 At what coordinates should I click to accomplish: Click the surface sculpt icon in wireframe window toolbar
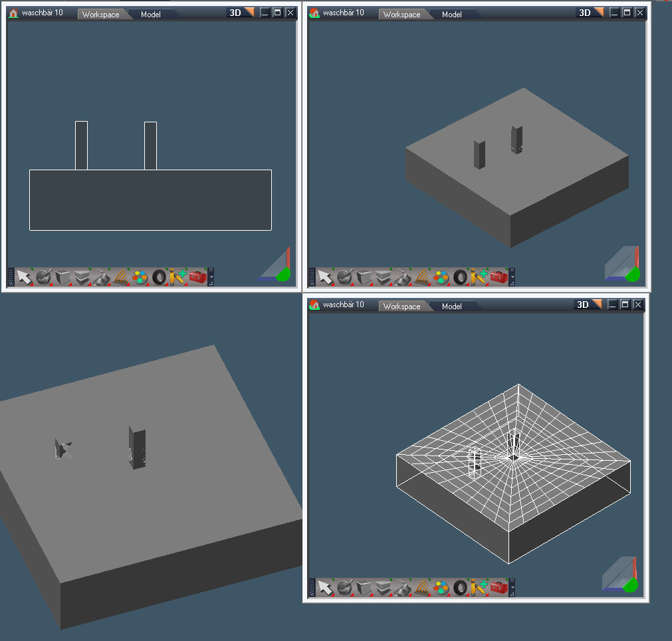tap(402, 588)
